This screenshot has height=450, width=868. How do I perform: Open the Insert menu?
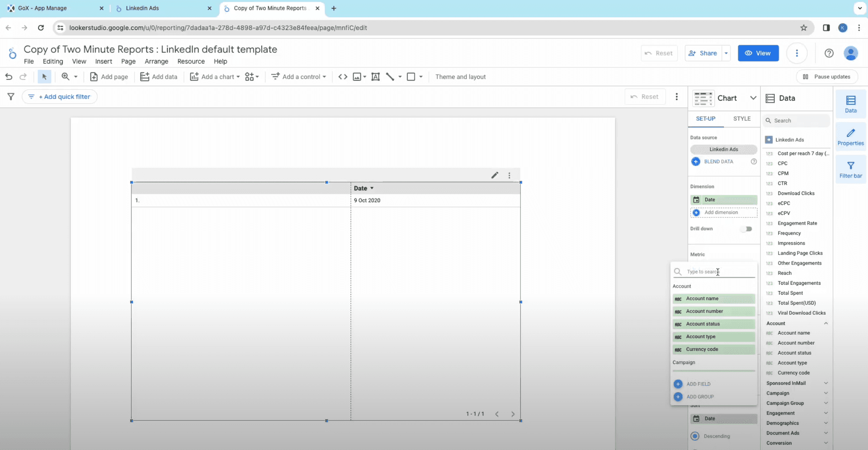point(104,61)
